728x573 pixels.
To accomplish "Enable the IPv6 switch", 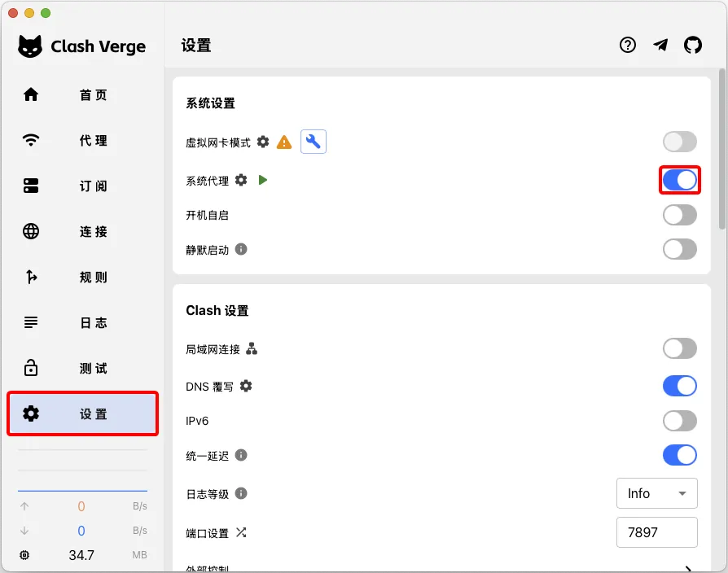I will click(680, 421).
